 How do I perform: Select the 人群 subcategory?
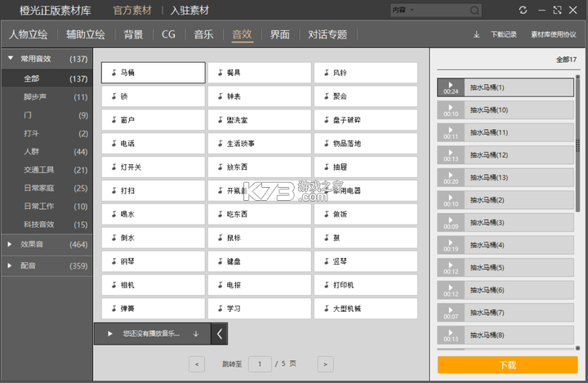(x=47, y=152)
